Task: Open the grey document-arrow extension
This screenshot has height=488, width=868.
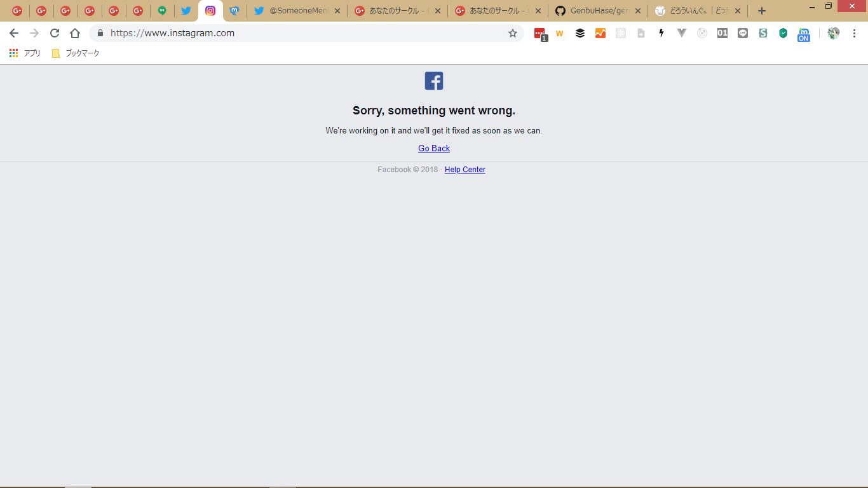Action: coord(641,33)
